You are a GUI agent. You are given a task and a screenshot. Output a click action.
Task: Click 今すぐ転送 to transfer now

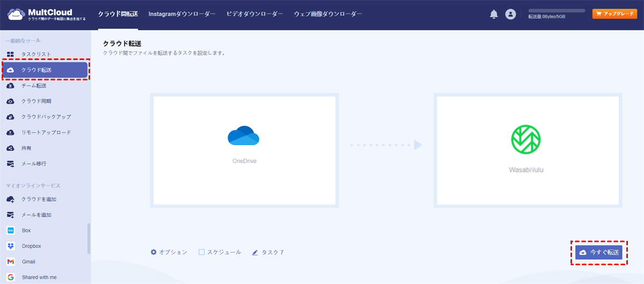click(x=599, y=252)
